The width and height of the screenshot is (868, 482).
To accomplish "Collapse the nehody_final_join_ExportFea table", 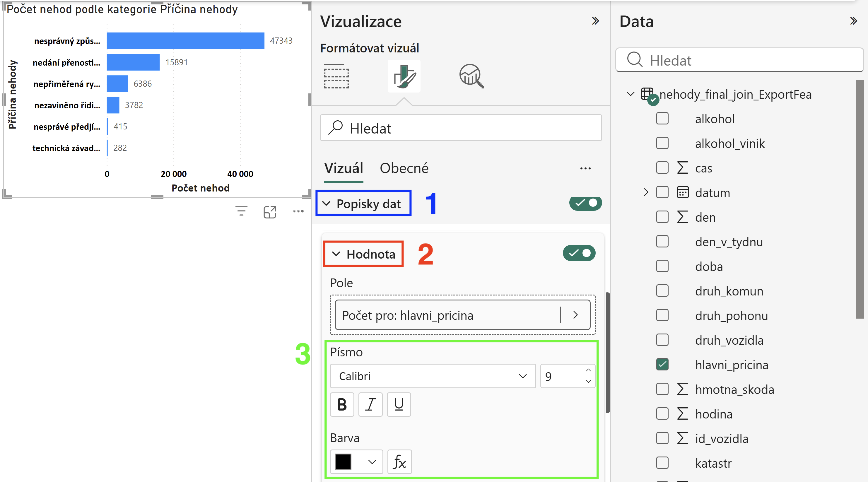I will click(631, 94).
